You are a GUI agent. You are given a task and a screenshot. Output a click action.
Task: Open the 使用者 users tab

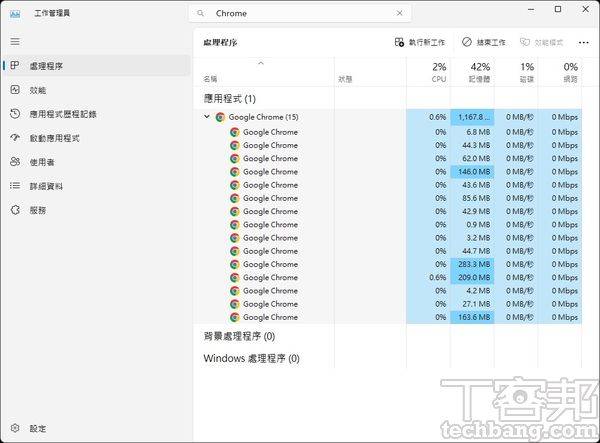click(x=97, y=162)
